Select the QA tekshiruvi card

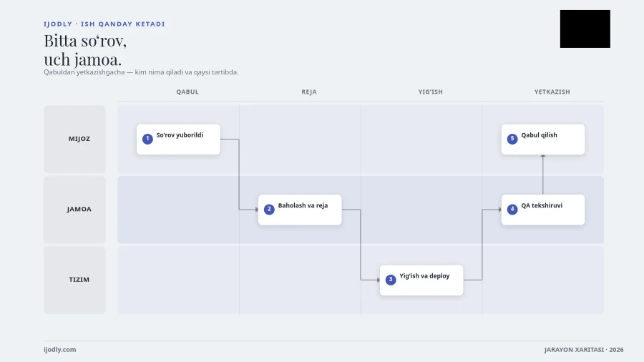click(543, 210)
